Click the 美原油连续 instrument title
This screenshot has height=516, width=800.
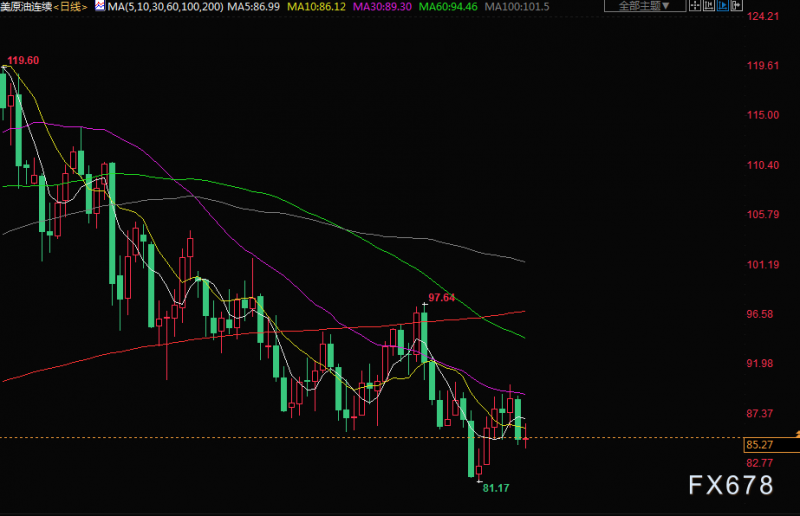pyautogui.click(x=26, y=7)
